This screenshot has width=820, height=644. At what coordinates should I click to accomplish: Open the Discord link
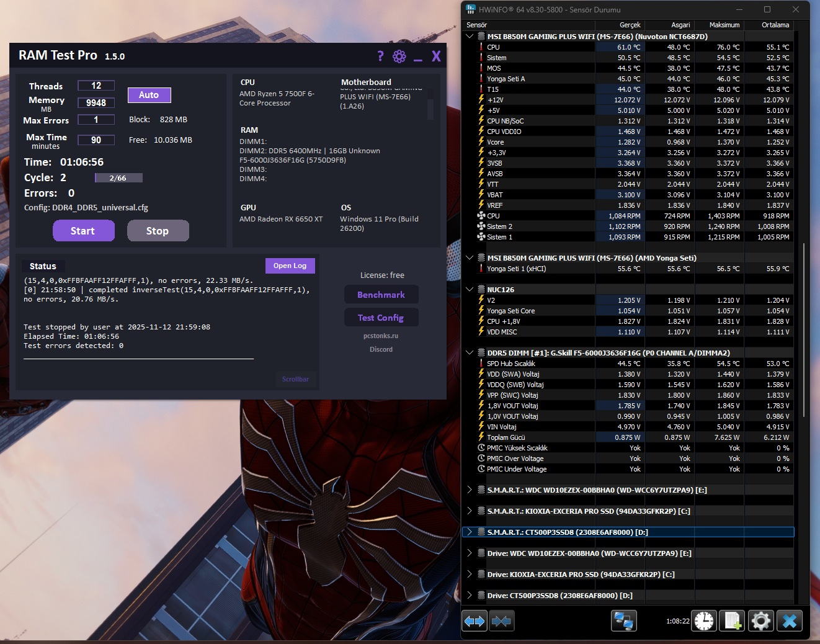(x=381, y=349)
